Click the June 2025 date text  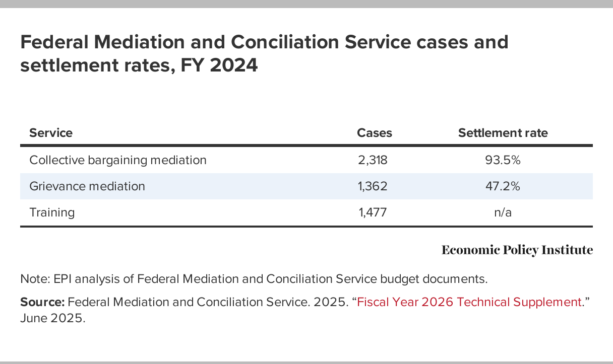[x=53, y=319]
